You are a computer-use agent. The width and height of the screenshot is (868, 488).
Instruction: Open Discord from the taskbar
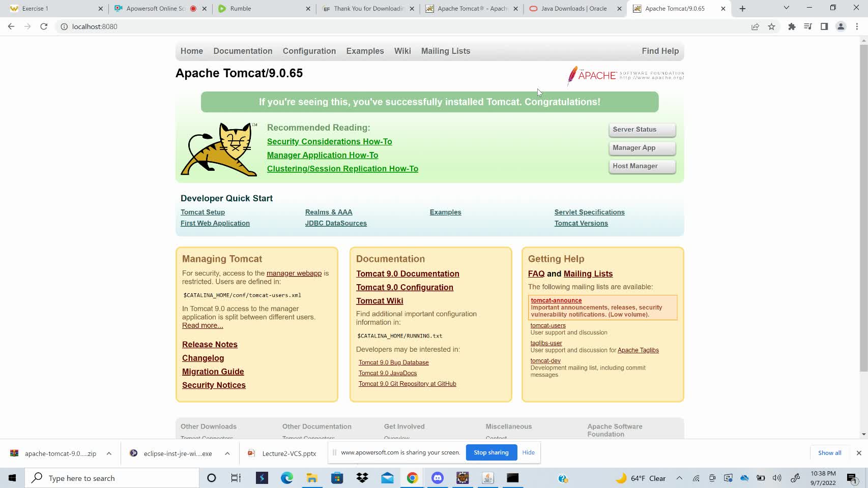[x=438, y=478]
